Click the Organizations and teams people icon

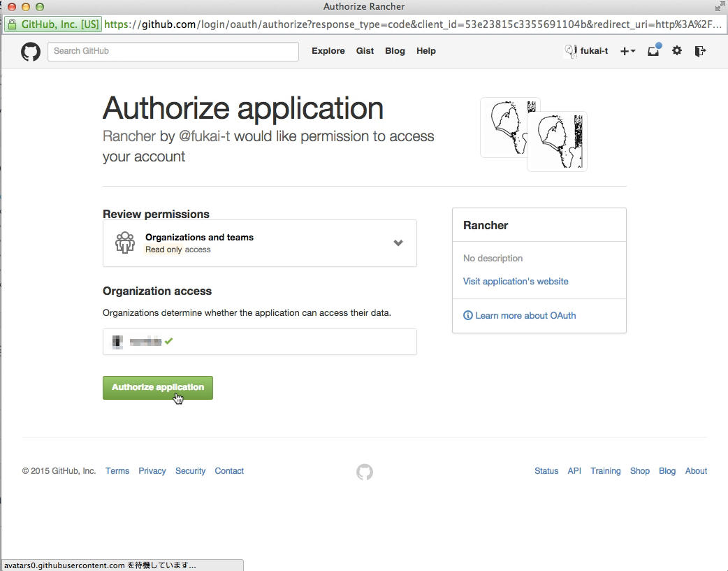(125, 243)
